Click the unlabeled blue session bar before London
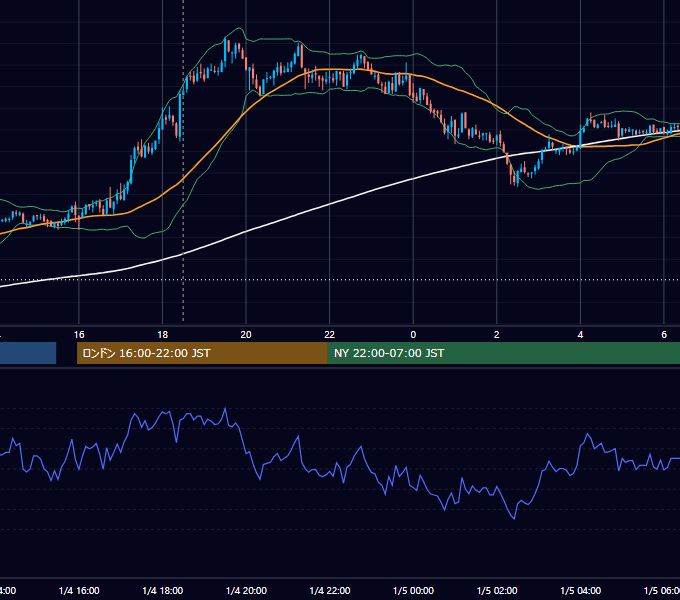The height and width of the screenshot is (600, 680). pos(28,353)
